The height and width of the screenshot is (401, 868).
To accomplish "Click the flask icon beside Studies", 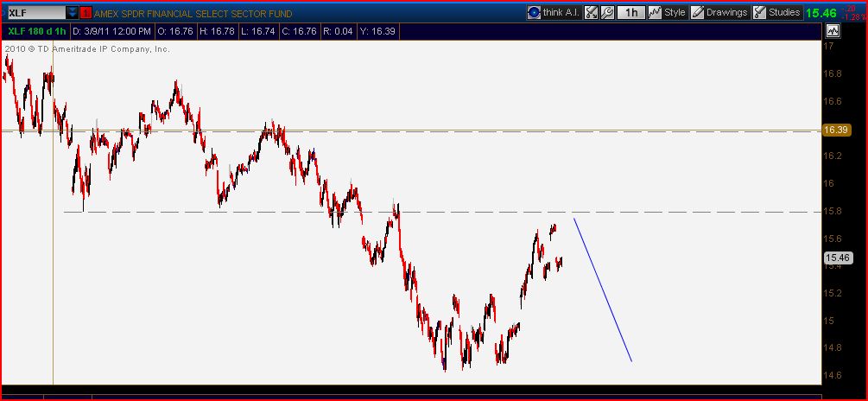I will (x=760, y=12).
